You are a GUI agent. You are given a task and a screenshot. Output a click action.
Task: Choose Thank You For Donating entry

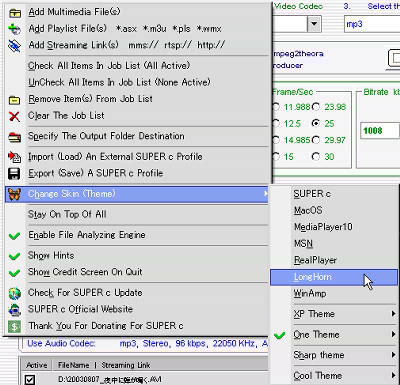(137, 326)
